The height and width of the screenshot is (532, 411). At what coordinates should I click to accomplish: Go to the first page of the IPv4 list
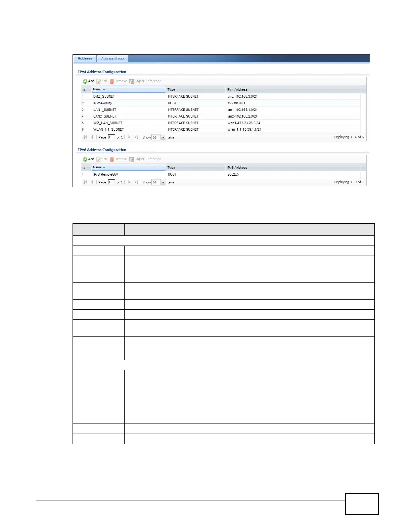85,137
